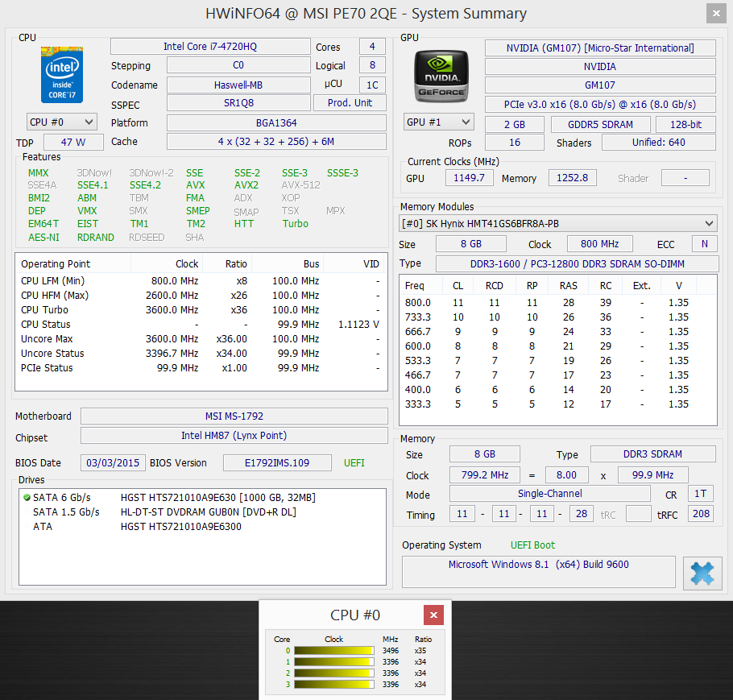Image resolution: width=733 pixels, height=700 pixels.
Task: Click the Turbo feature label
Action: point(295,223)
